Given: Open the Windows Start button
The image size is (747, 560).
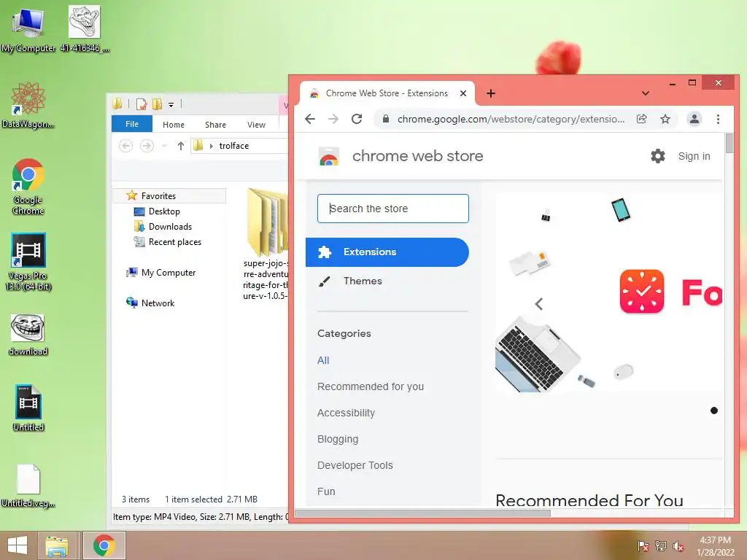Looking at the screenshot, I should pos(18,545).
